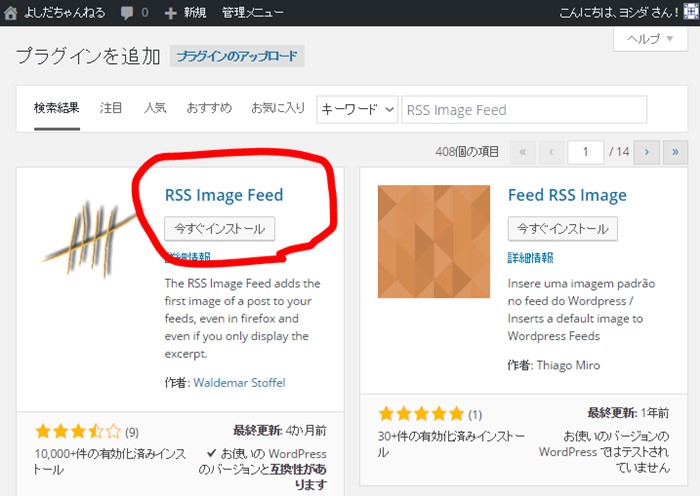The width and height of the screenshot is (700, 496).
Task: Go to first page arrow
Action: pyautogui.click(x=522, y=152)
